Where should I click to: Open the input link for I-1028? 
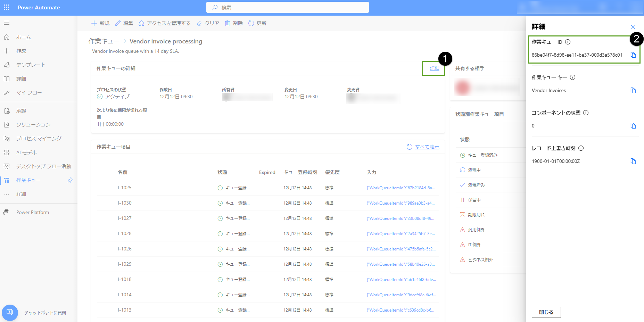[x=401, y=234]
